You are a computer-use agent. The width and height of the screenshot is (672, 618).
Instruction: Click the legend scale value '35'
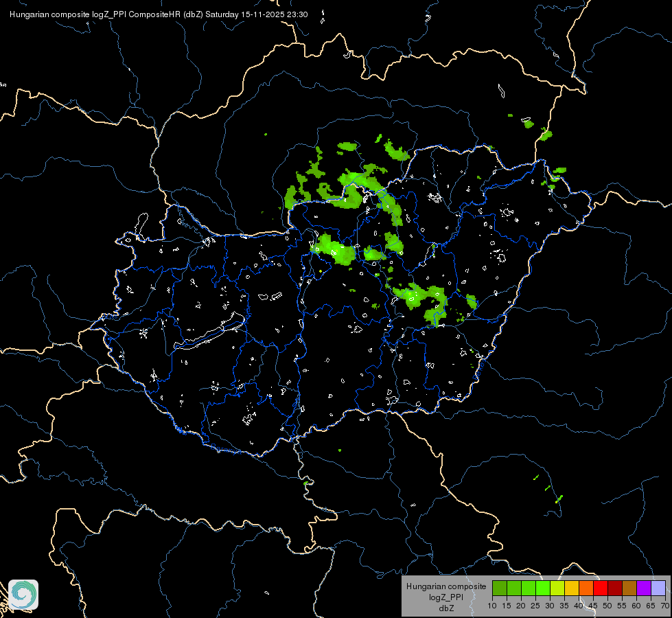tap(564, 606)
